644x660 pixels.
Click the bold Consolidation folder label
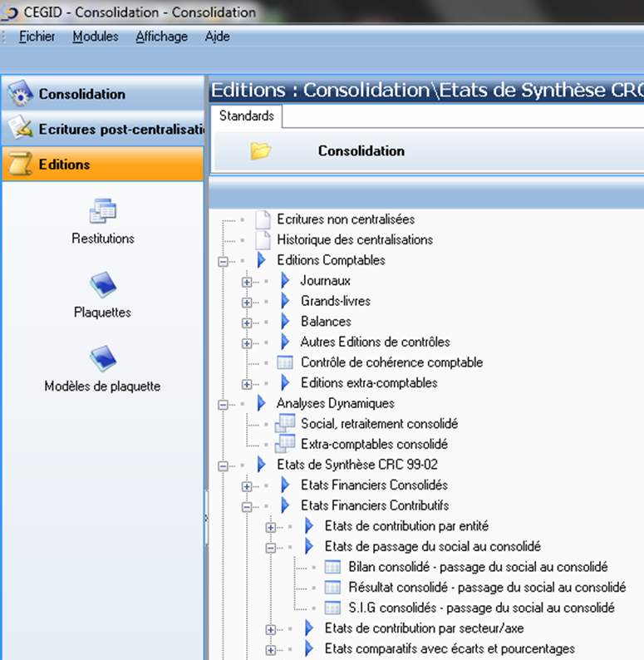(x=361, y=150)
